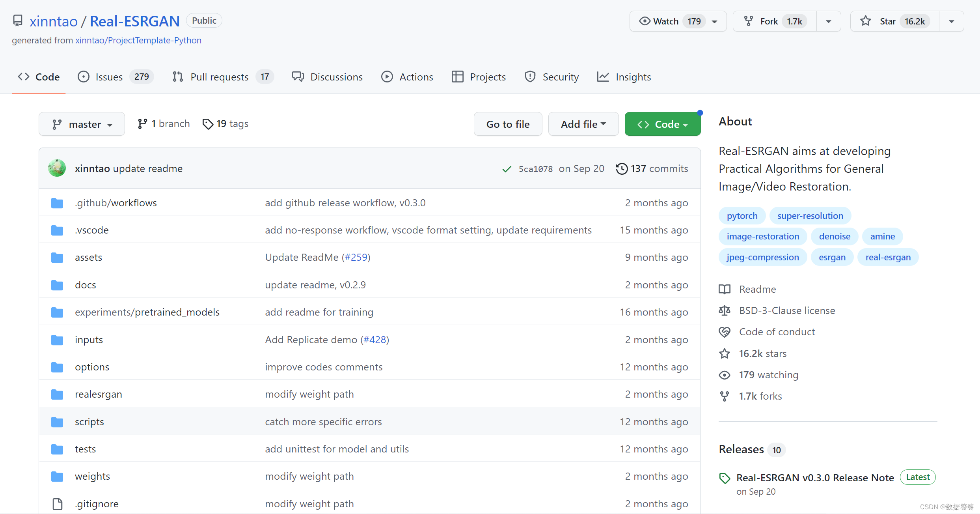This screenshot has height=514, width=980.
Task: Click the Go to file button
Action: [x=508, y=124]
